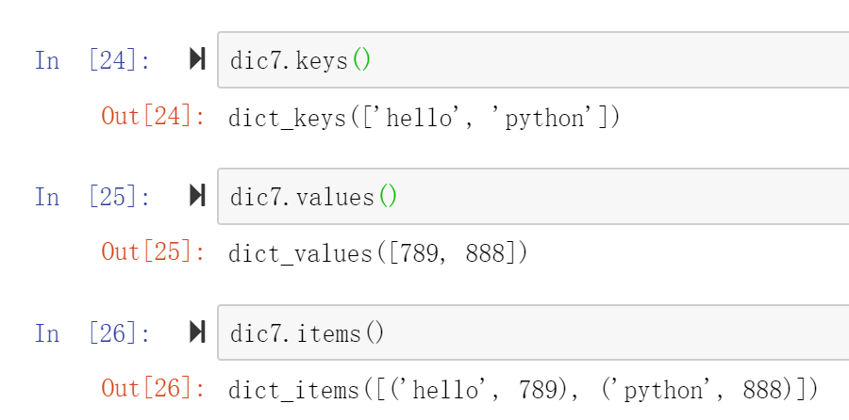The width and height of the screenshot is (849, 420).
Task: Click the In [26] prompt label
Action: pos(92,333)
